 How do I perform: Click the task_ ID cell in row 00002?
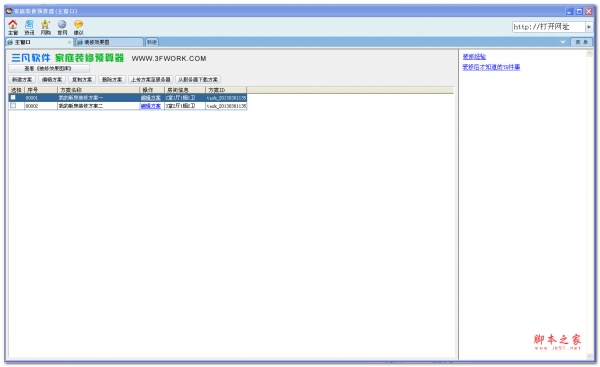(x=226, y=106)
